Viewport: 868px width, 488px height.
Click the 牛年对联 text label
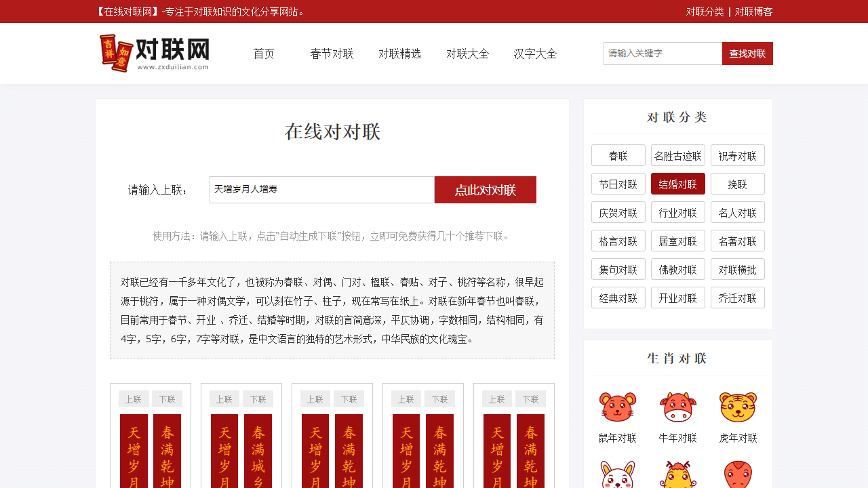point(678,438)
